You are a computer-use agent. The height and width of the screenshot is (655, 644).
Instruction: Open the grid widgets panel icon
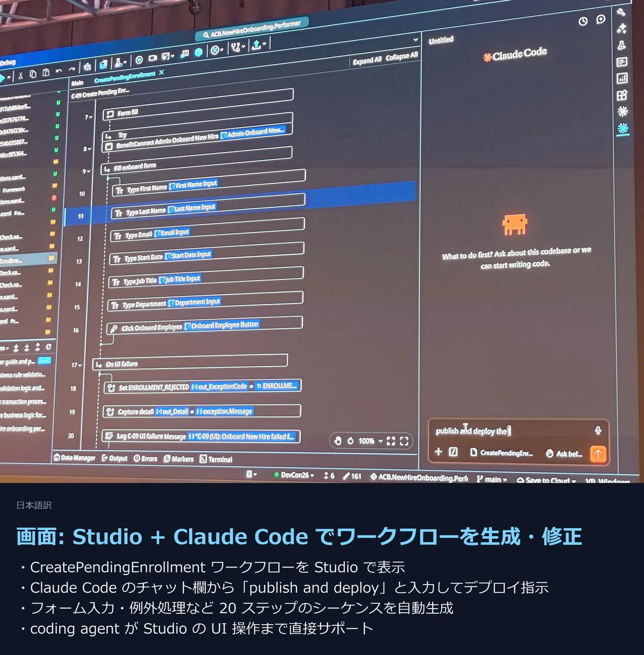coord(622,95)
